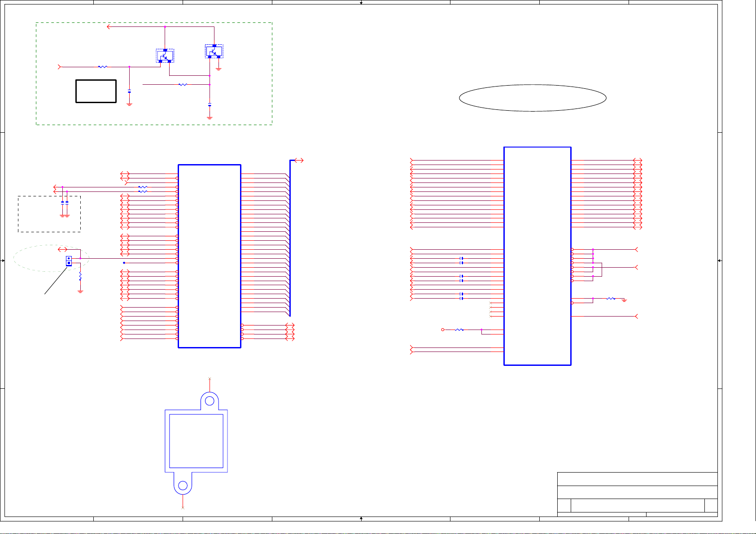Click the output port arrow at the dashed box top
Image resolution: width=756 pixels, height=534 pixels.
pos(109,27)
